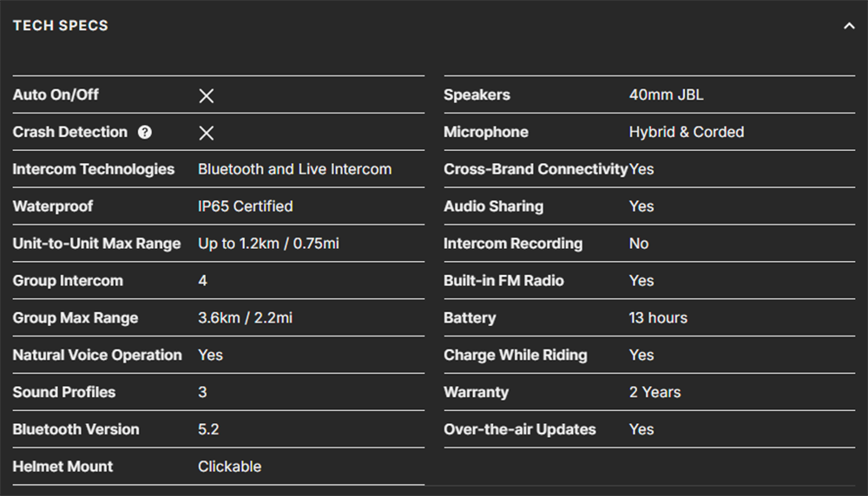Click the Bluetooth Version 5.2 value
868x496 pixels.
pos(208,429)
